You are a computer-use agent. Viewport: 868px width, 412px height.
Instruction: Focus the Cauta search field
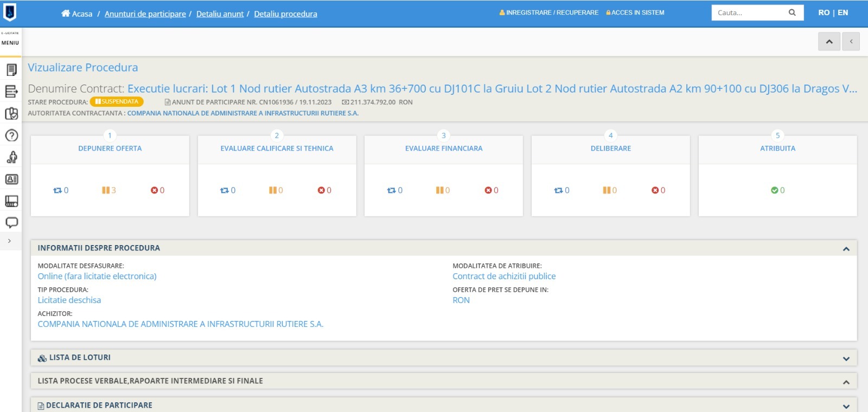click(x=749, y=12)
